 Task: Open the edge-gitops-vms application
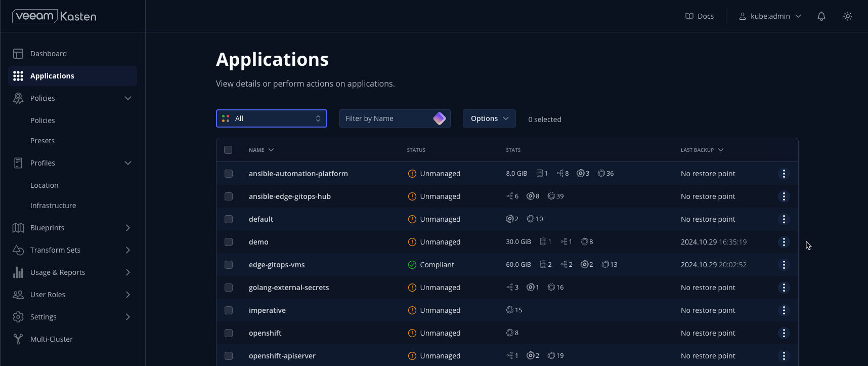click(277, 265)
